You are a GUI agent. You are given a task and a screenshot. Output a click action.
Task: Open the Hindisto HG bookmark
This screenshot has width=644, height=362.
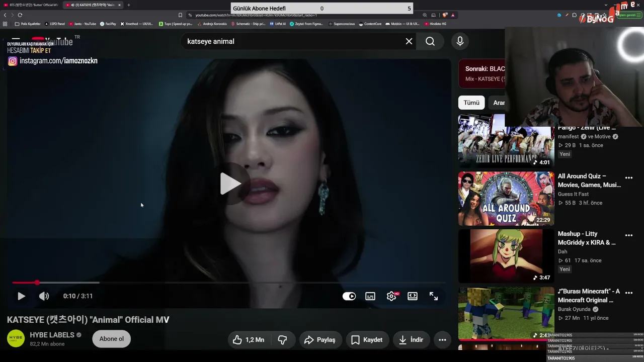435,24
